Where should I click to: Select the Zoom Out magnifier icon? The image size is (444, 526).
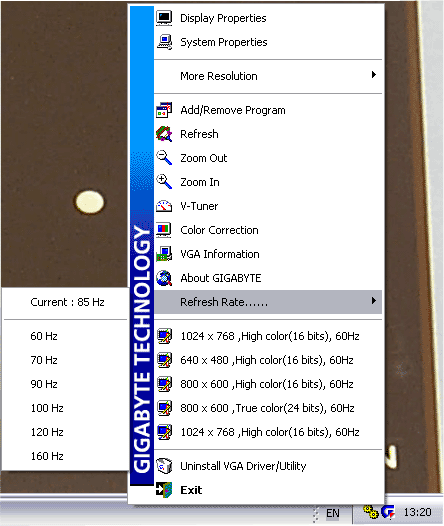click(x=164, y=158)
